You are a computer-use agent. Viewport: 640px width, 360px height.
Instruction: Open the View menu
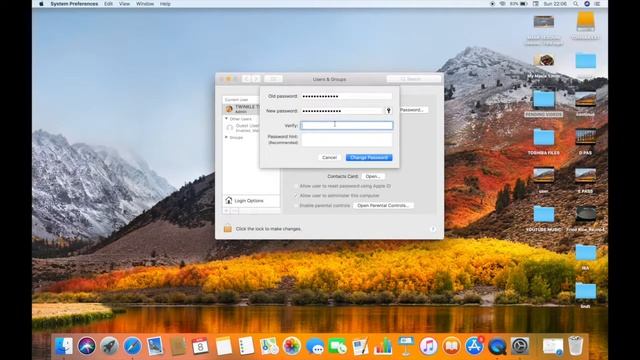pyautogui.click(x=124, y=4)
